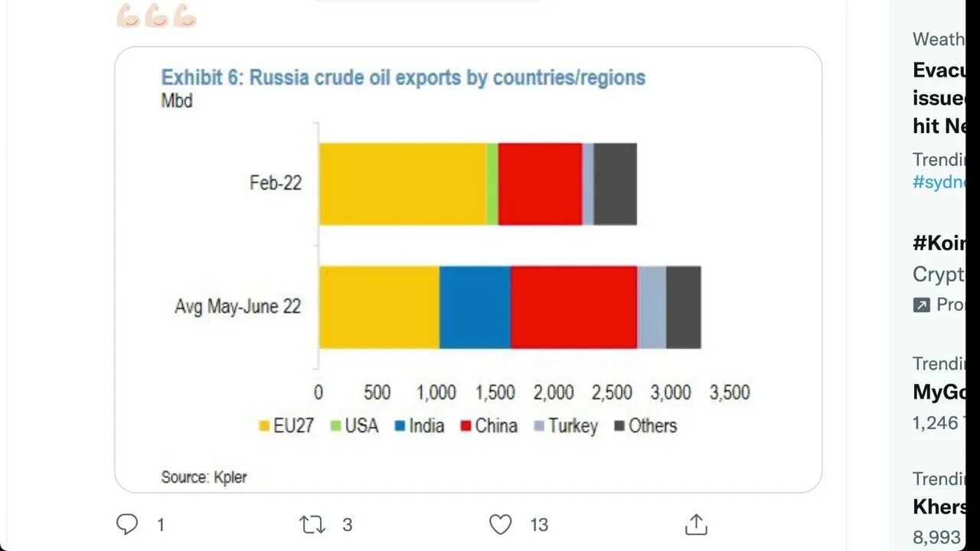Select the red China legend swatch
Screen dimensions: 980x551
tap(465, 426)
